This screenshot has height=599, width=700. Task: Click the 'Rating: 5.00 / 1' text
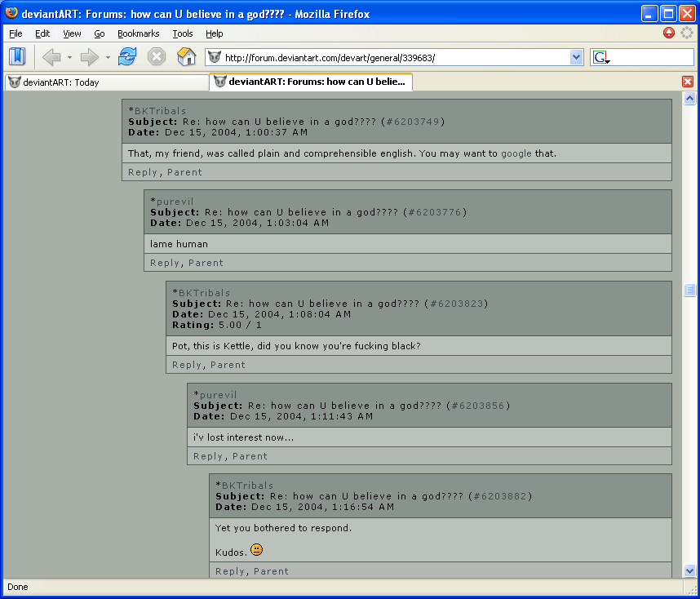pos(217,325)
